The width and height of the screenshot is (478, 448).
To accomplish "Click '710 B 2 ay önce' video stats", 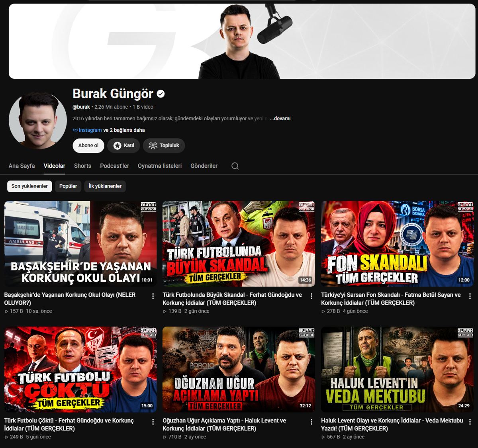I will pos(184,437).
